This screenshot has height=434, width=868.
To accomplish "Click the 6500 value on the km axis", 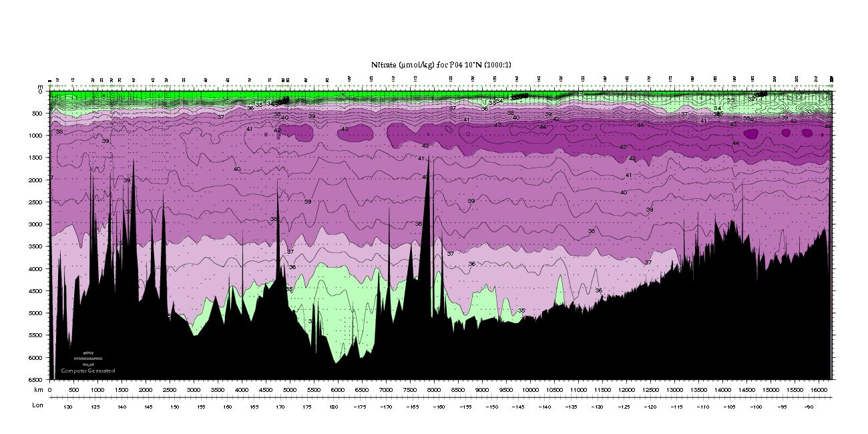I will click(362, 389).
